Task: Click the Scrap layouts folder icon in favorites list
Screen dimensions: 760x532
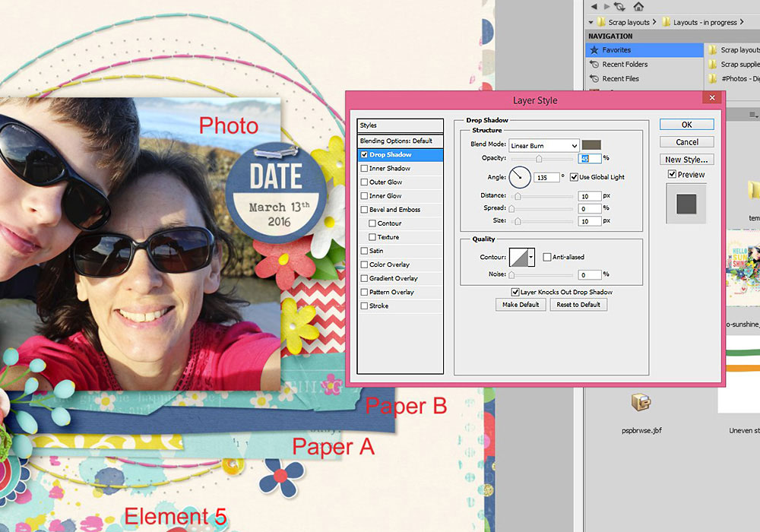Action: (713, 50)
